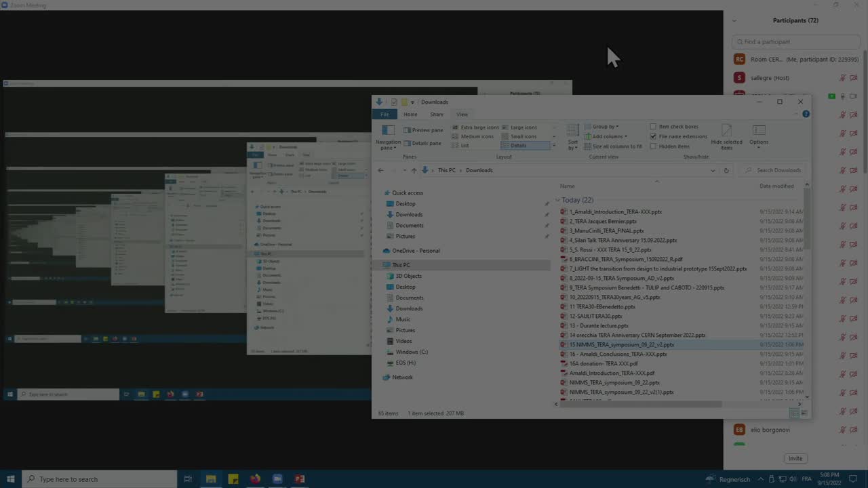Enable the Item check boxes option

click(x=674, y=127)
